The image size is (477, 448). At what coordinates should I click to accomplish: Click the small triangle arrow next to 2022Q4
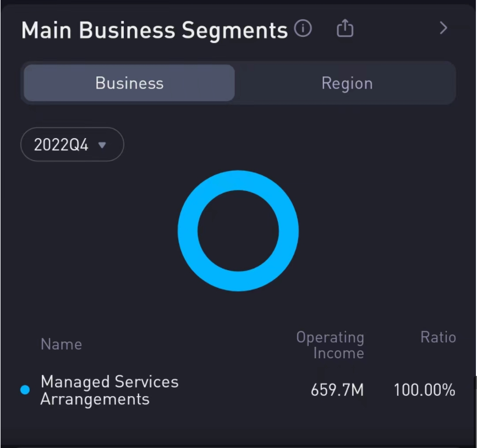click(102, 145)
